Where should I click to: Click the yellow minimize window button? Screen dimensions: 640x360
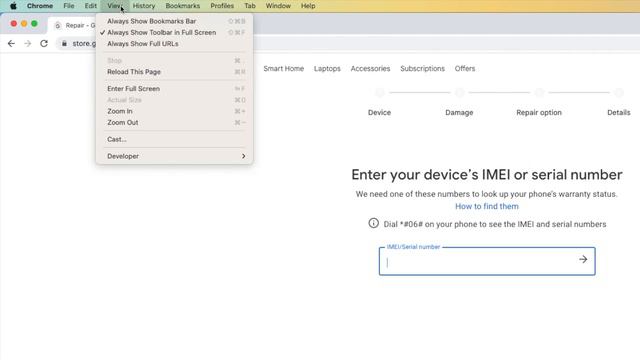tap(24, 24)
